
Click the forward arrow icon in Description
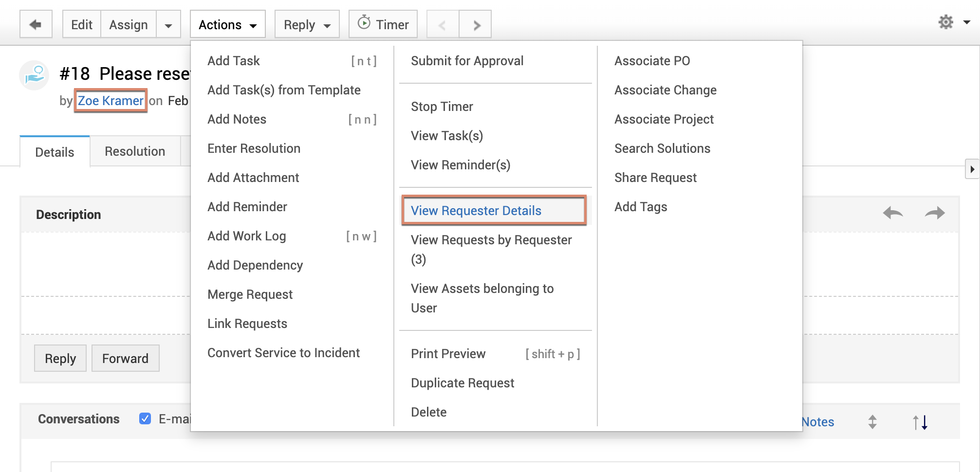[x=934, y=213]
